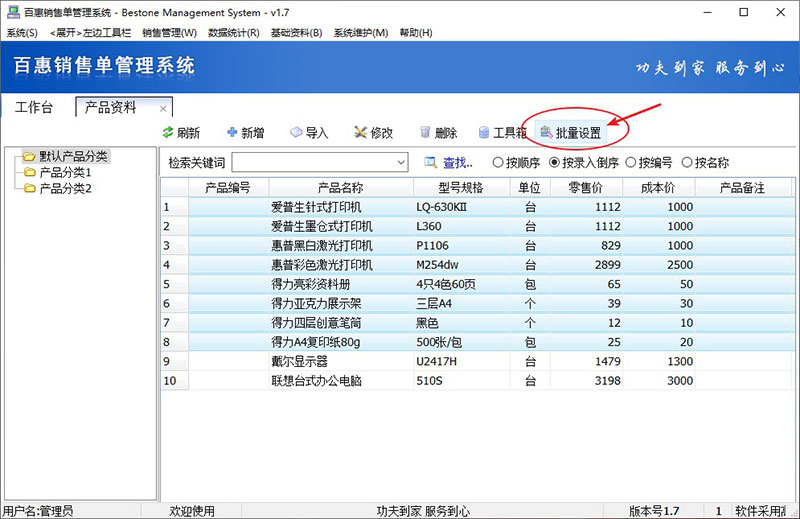Select 按录入倒序 radio button
This screenshot has height=519, width=800.
point(554,163)
